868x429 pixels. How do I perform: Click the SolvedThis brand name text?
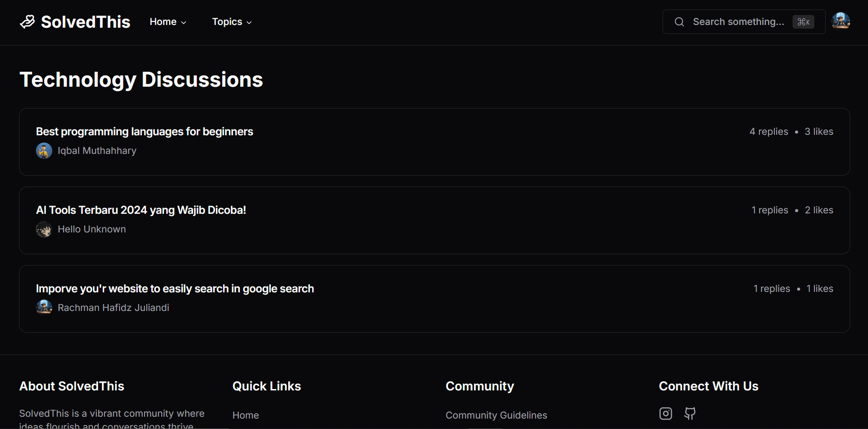click(x=85, y=22)
